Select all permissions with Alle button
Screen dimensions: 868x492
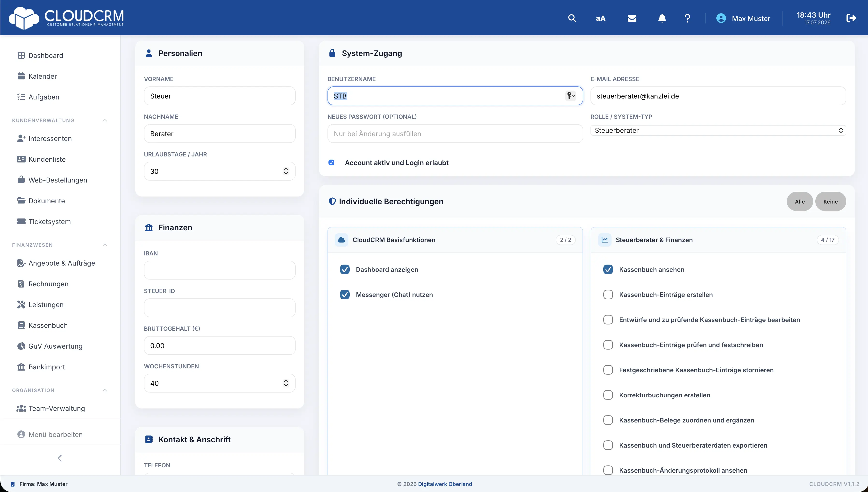pyautogui.click(x=800, y=201)
